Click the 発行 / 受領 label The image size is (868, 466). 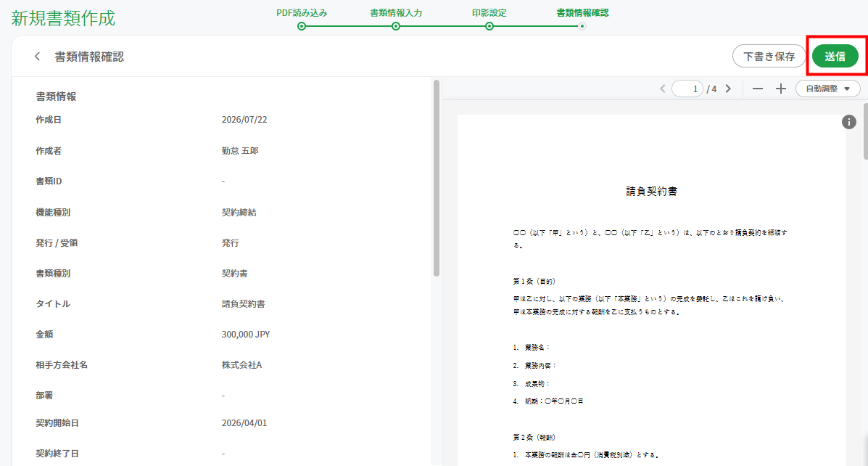(57, 242)
